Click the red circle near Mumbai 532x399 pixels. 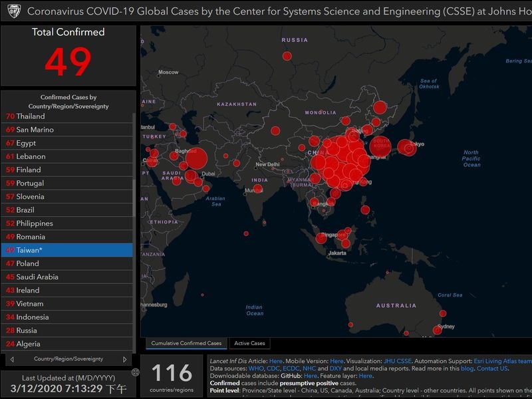pos(257,189)
